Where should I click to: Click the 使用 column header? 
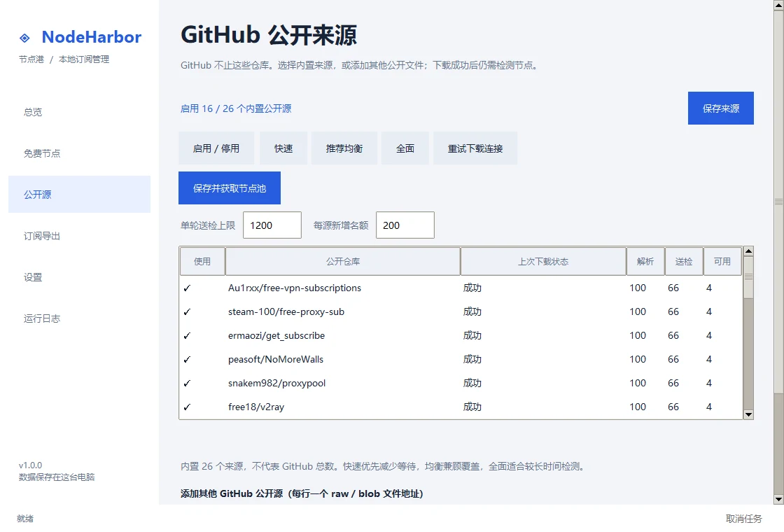tap(202, 262)
